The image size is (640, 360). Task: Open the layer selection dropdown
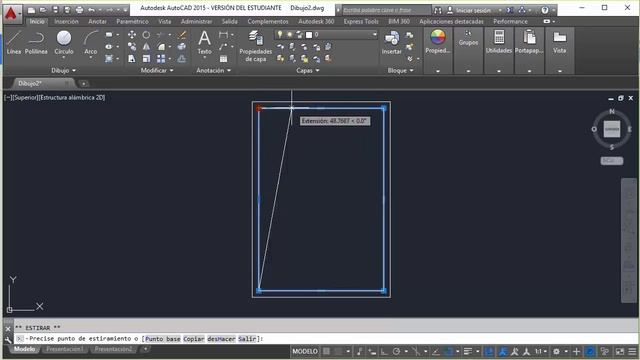pos(326,35)
